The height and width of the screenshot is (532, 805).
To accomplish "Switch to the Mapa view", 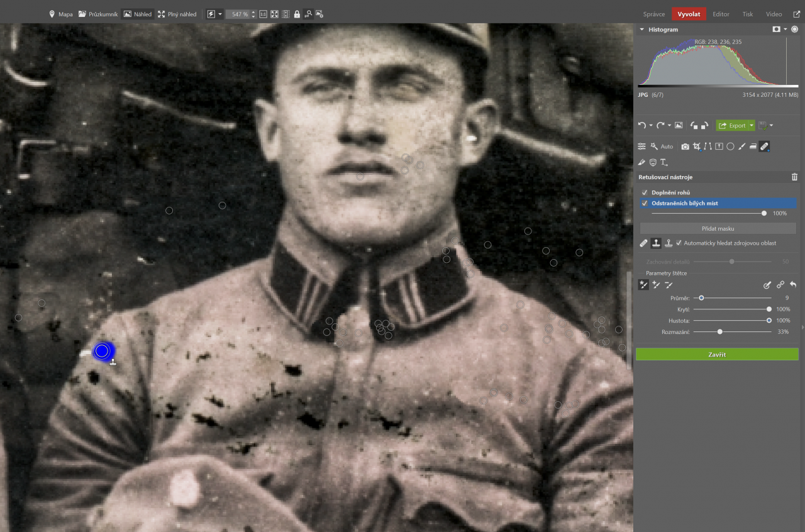I will click(61, 14).
